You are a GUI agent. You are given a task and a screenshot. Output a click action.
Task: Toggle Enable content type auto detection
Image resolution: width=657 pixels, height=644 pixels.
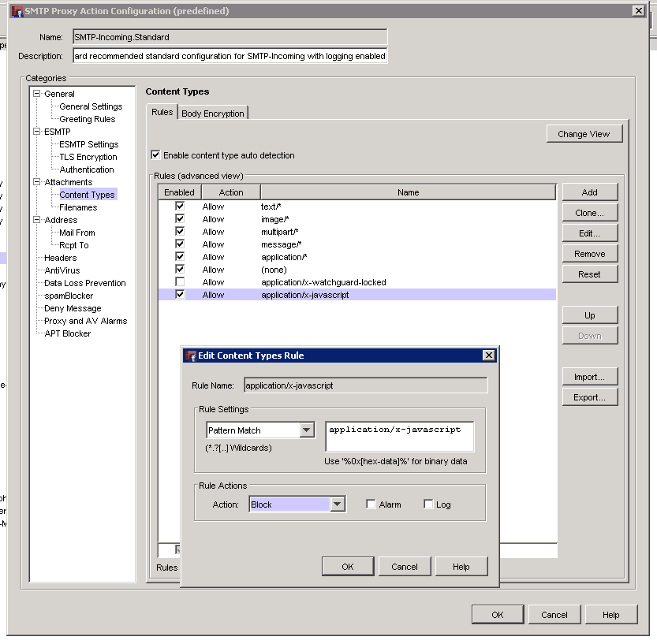(x=155, y=155)
